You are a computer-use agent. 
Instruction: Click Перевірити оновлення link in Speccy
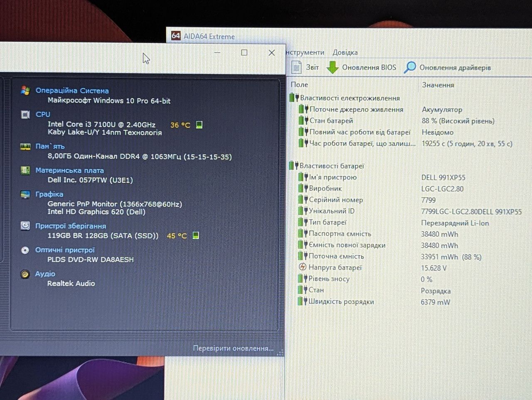click(x=233, y=348)
